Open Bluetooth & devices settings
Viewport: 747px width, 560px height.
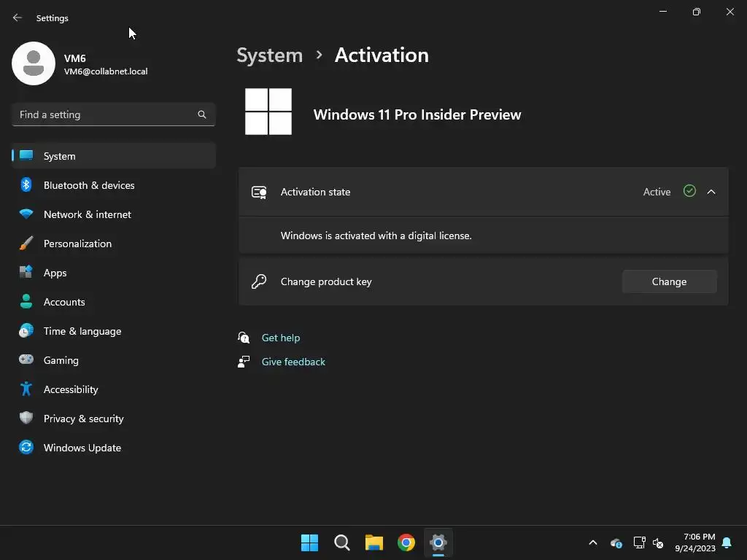113,184
